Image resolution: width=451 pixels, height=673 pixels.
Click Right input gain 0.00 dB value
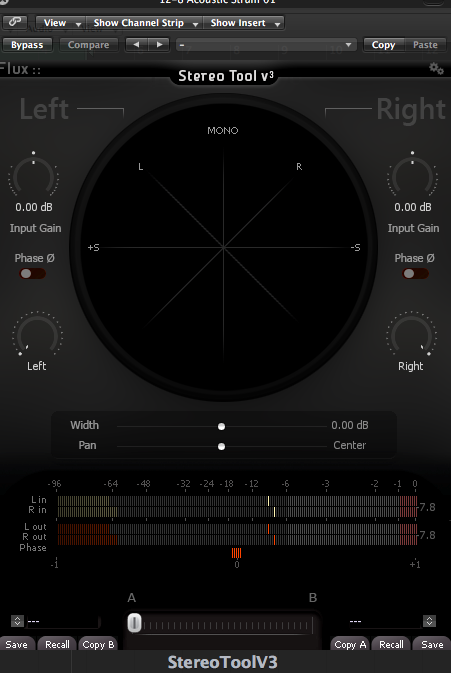coord(413,207)
